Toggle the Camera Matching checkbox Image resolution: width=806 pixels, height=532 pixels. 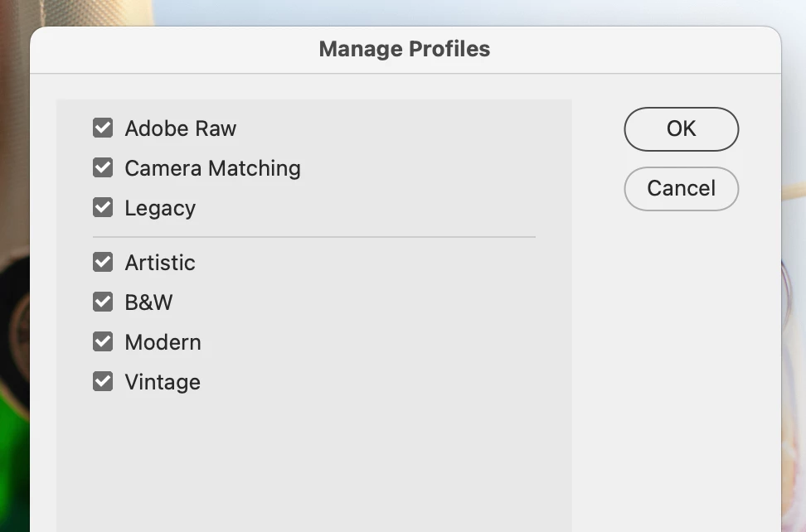pos(103,168)
